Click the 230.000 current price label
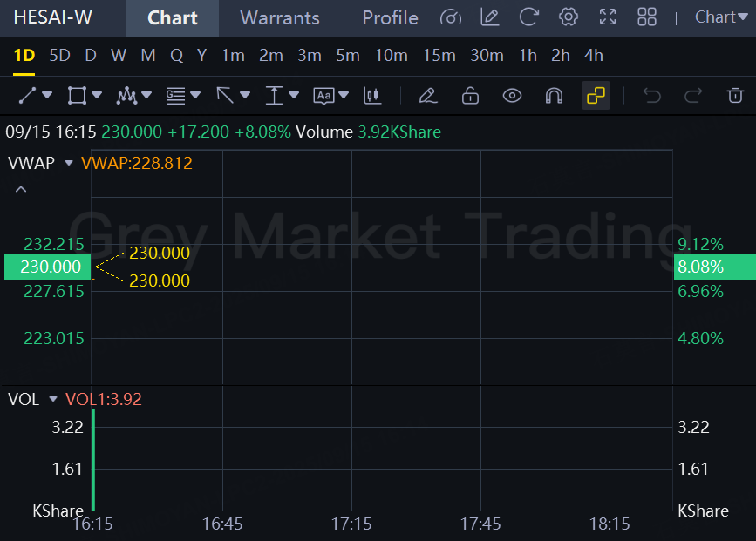The width and height of the screenshot is (756, 541). pyautogui.click(x=47, y=267)
